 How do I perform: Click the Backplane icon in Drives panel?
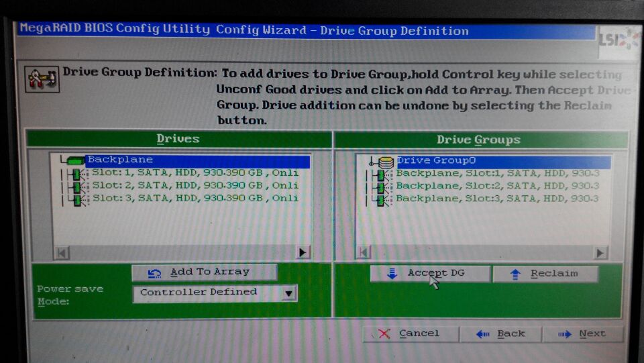click(75, 161)
